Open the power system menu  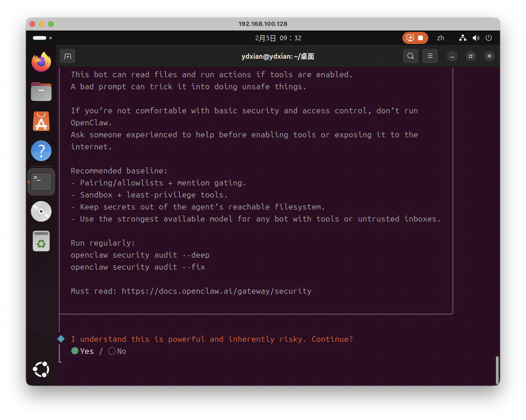pyautogui.click(x=489, y=38)
